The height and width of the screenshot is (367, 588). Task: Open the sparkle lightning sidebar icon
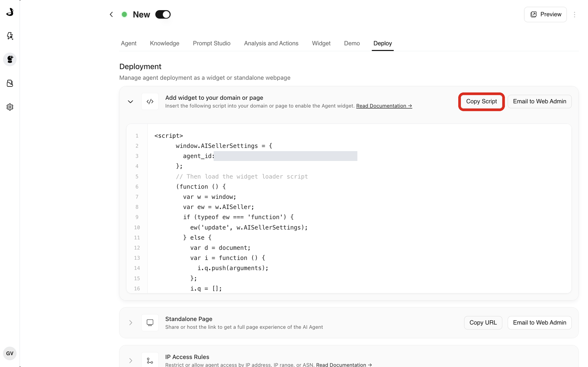(10, 36)
